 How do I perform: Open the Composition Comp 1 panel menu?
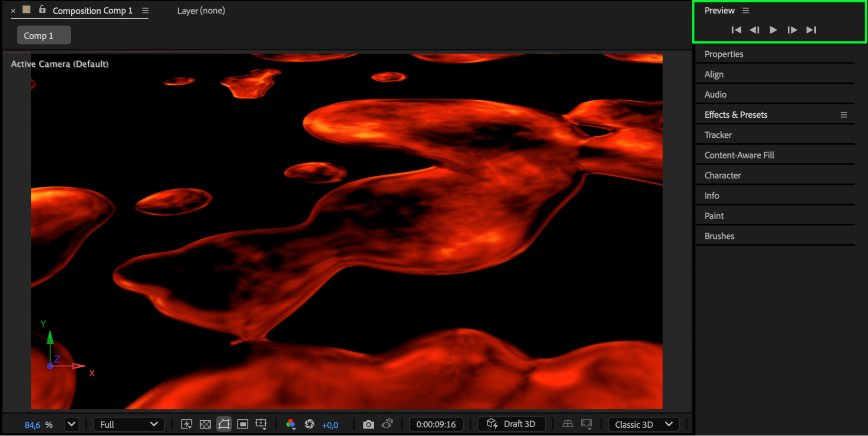click(x=145, y=11)
